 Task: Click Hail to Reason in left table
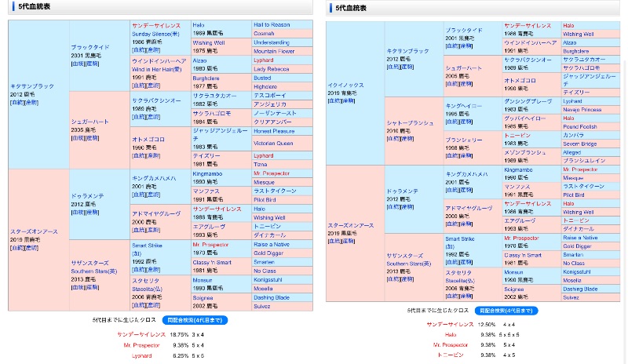point(272,25)
